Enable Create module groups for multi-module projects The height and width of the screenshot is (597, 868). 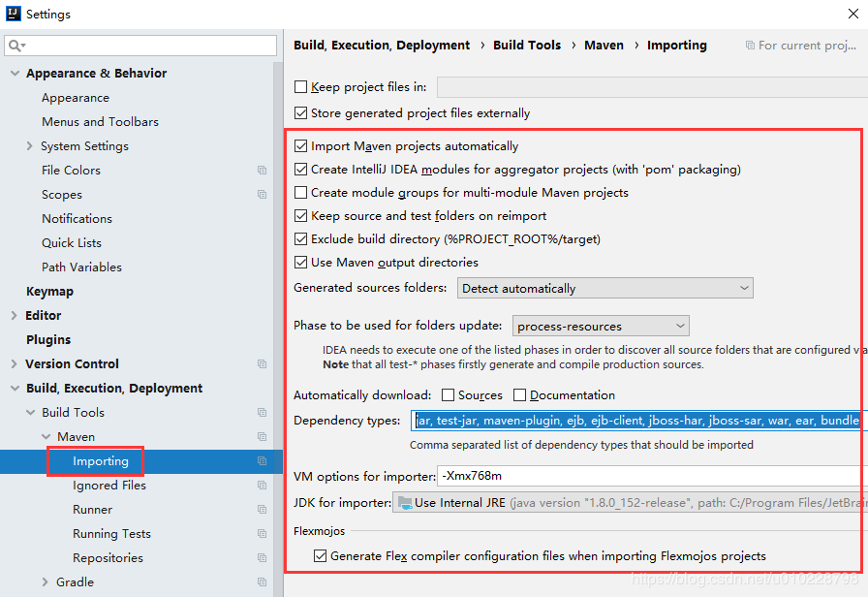pos(300,193)
